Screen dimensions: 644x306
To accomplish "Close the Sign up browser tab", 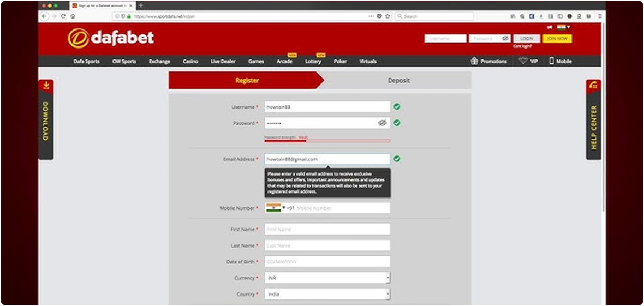I will [x=130, y=6].
